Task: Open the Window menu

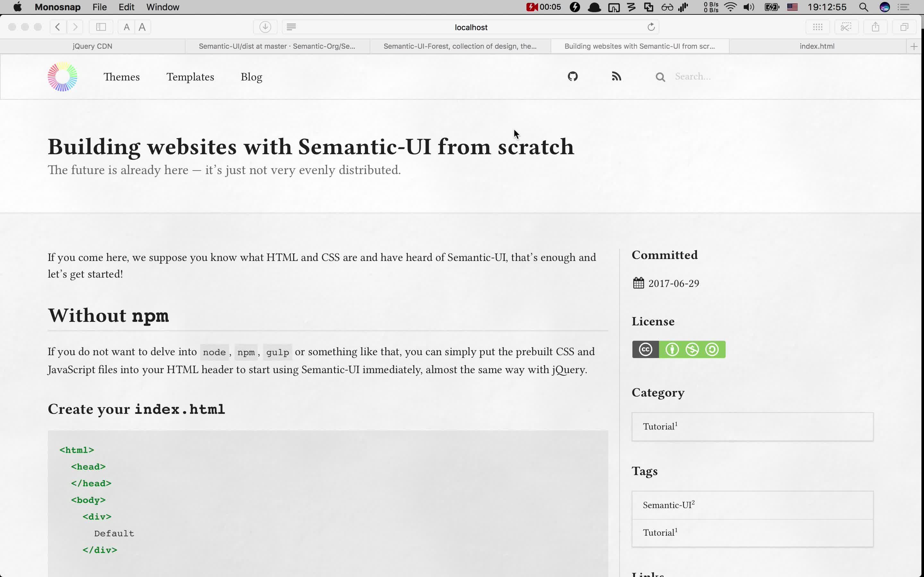Action: (163, 7)
